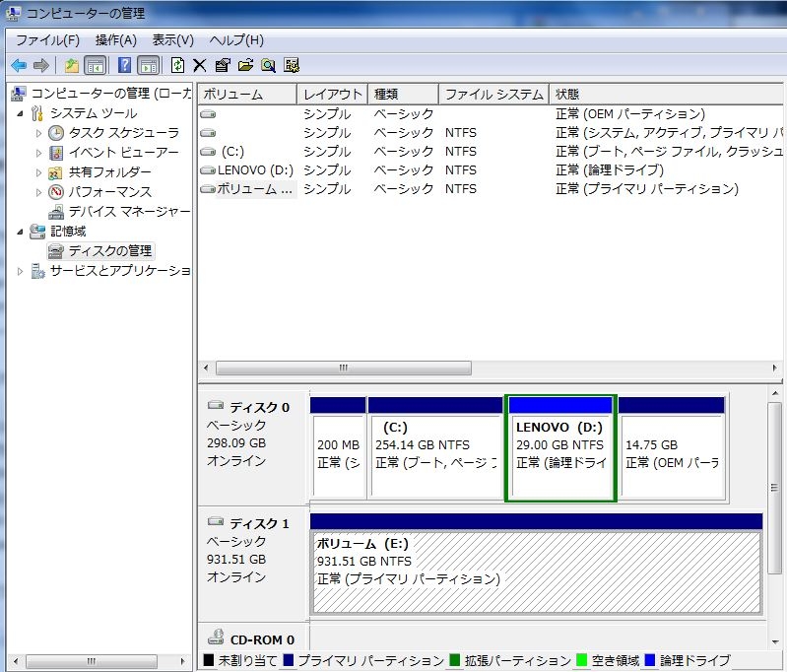Image resolution: width=787 pixels, height=672 pixels.
Task: Open the 操作(A) menu
Action: [x=116, y=40]
